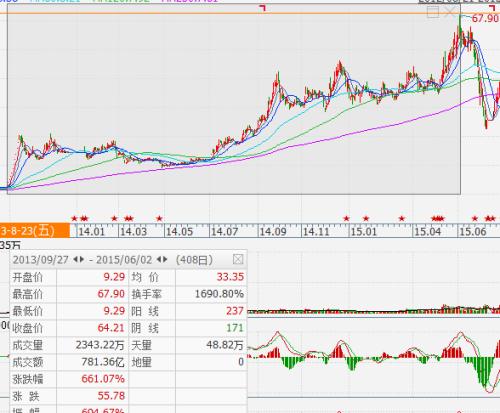Move end date 2015/06/02 back one day
This screenshot has width=500, height=413.
click(x=159, y=259)
